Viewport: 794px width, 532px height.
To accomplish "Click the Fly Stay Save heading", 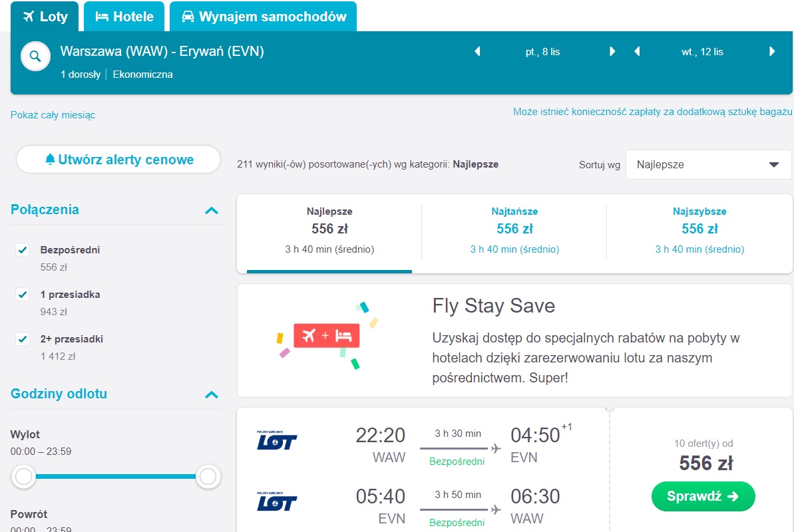I will coord(494,306).
